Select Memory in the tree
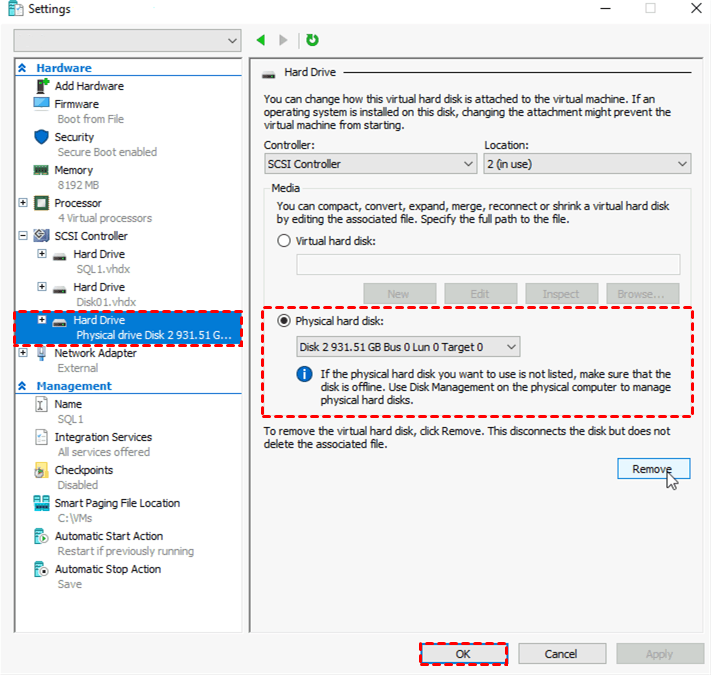Screen dimensions: 711x675 point(74,170)
